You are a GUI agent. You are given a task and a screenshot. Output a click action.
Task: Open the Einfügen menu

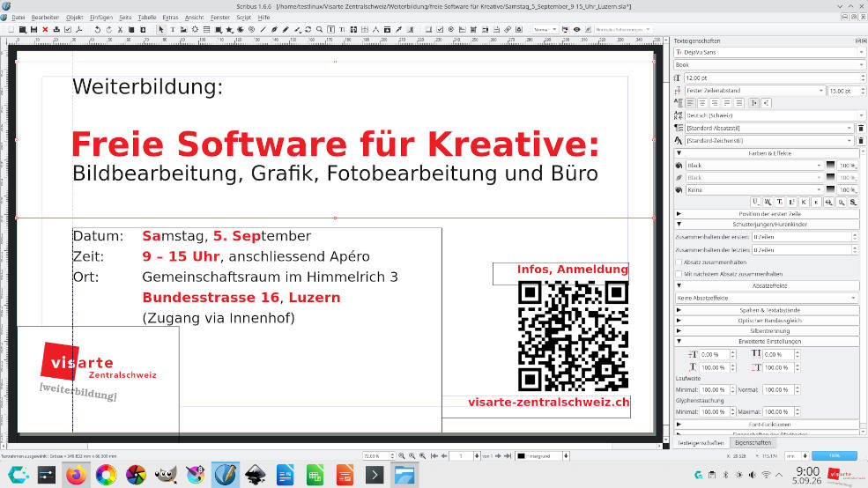tap(100, 17)
